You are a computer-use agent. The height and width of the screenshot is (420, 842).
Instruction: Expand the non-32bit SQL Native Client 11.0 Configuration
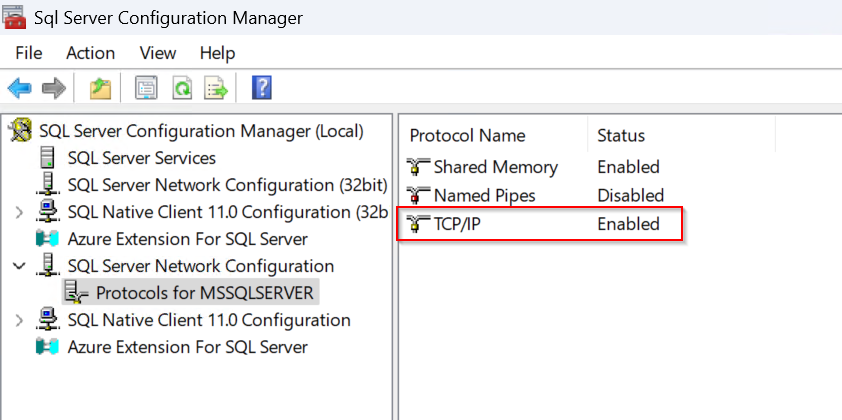click(x=19, y=320)
